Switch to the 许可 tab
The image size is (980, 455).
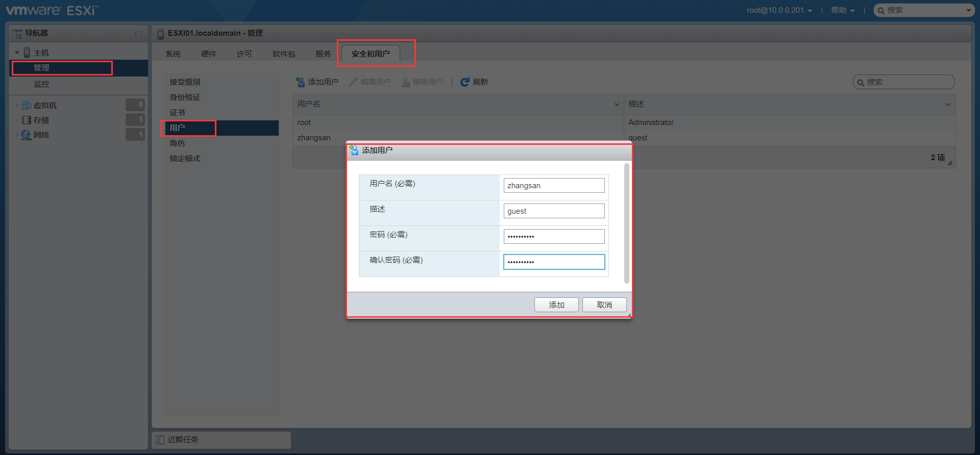coord(244,54)
